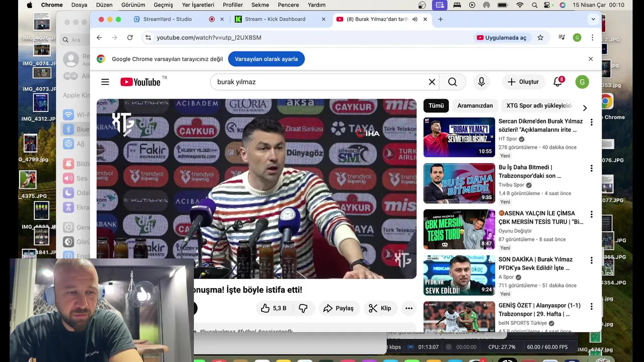Select Wi-Fi in System Settings sidebar
The width and height of the screenshot is (644, 362).
pos(75,115)
